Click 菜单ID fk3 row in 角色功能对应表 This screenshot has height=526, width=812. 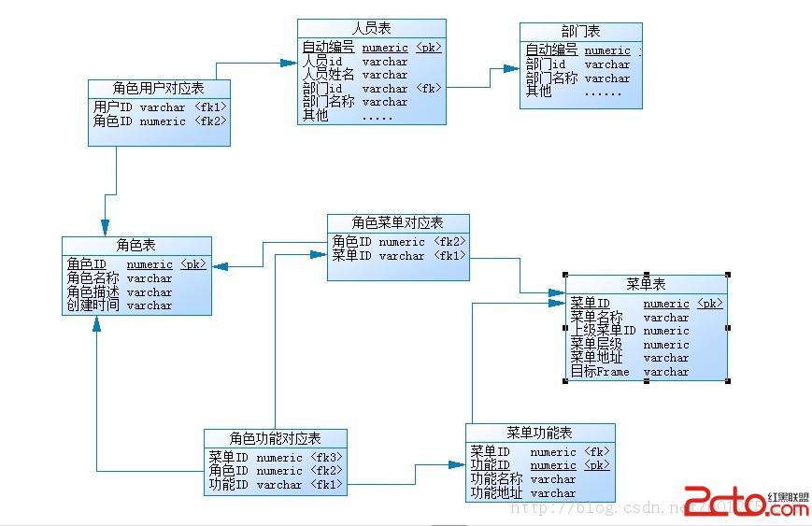pos(276,458)
